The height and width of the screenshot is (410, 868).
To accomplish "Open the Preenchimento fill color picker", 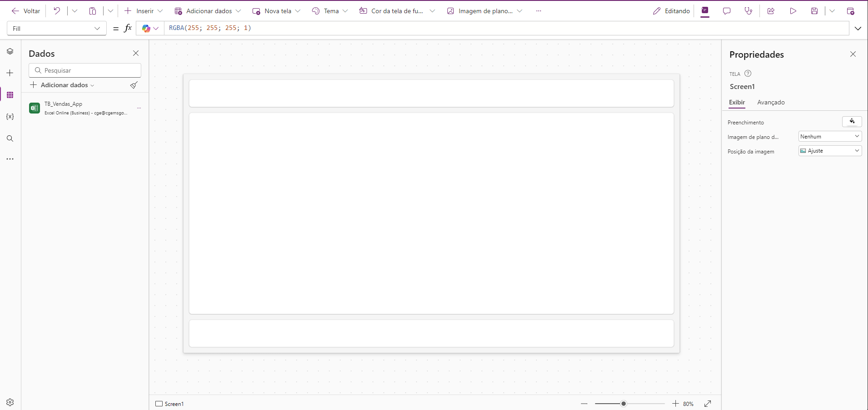I will click(852, 121).
